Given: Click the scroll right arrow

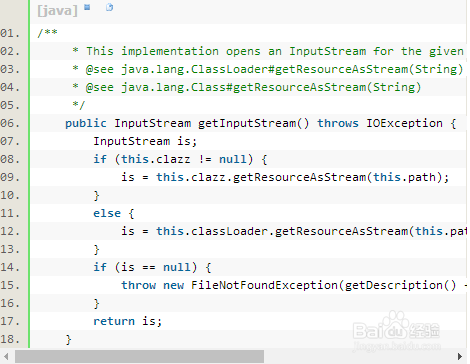Looking at the screenshot, I should click(460, 356).
